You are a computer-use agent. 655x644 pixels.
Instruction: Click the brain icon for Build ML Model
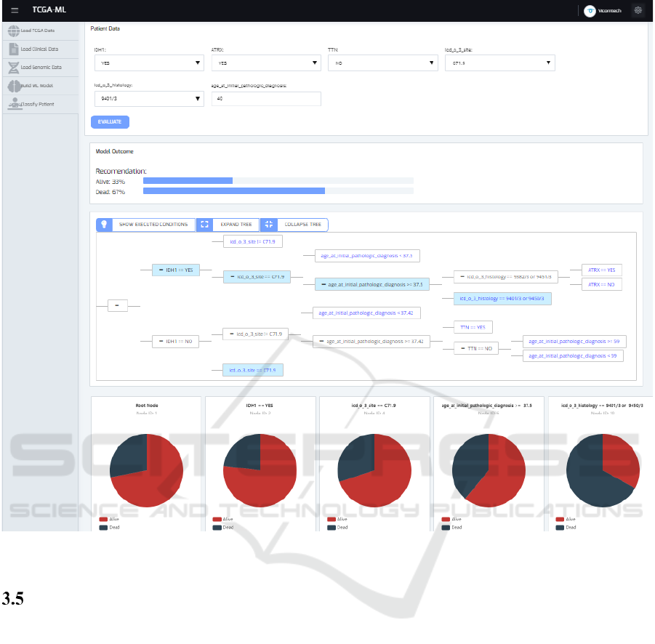13,86
